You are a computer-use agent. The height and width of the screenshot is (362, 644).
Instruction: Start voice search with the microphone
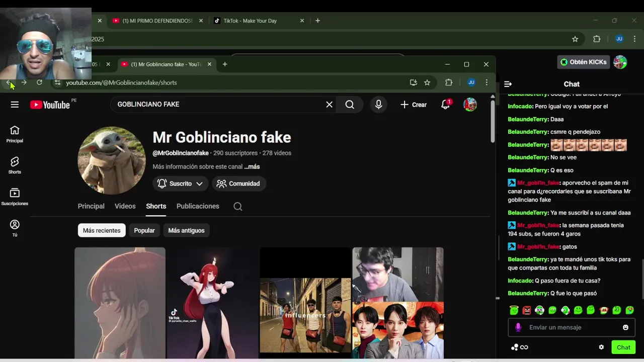tap(378, 105)
